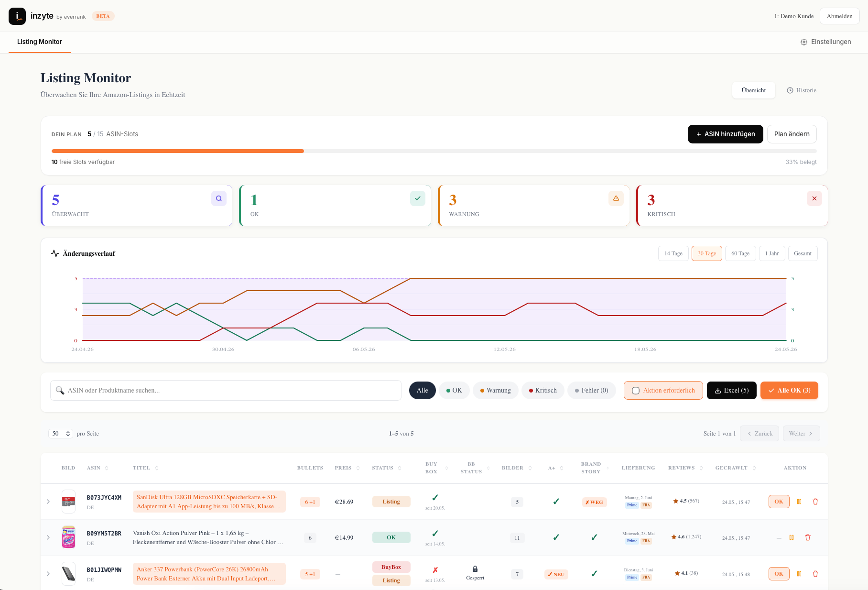868x590 pixels.
Task: Click the star rating 4.5 in SanDisk row
Action: tap(686, 501)
